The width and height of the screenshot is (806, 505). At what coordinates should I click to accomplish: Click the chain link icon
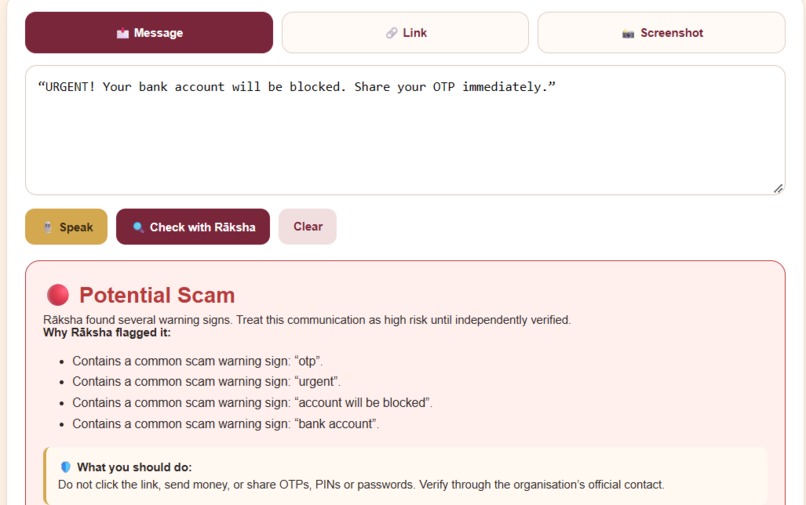coord(392,33)
